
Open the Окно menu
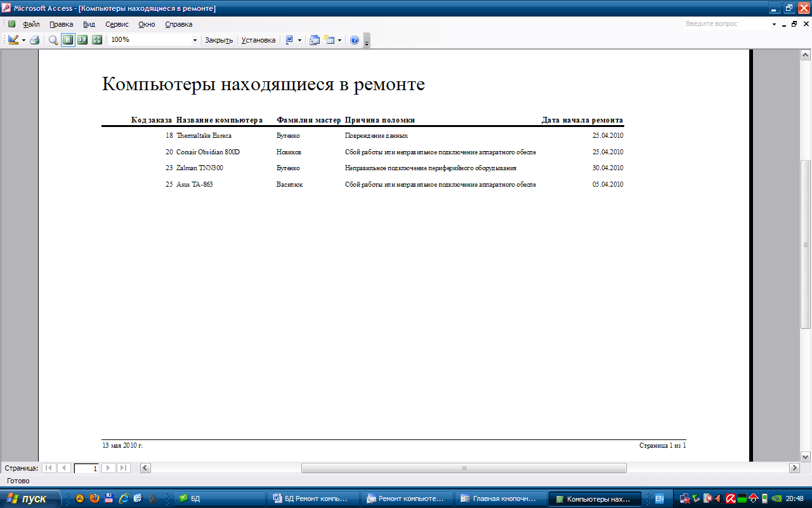click(x=147, y=24)
